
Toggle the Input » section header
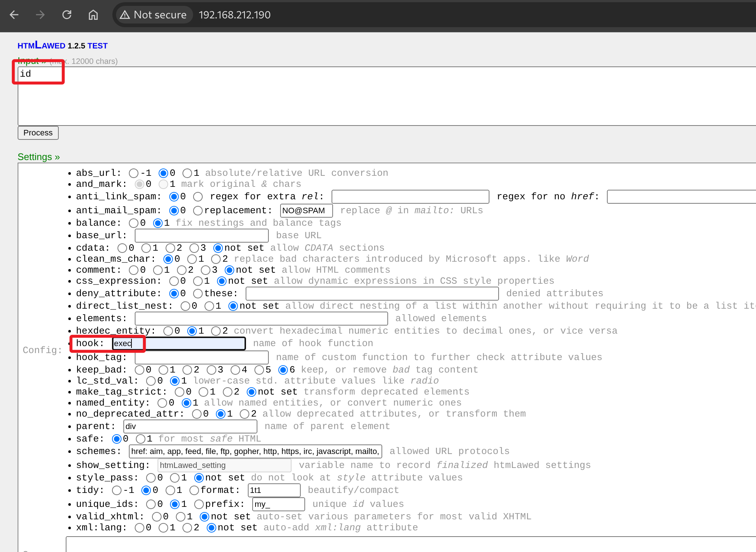(31, 61)
